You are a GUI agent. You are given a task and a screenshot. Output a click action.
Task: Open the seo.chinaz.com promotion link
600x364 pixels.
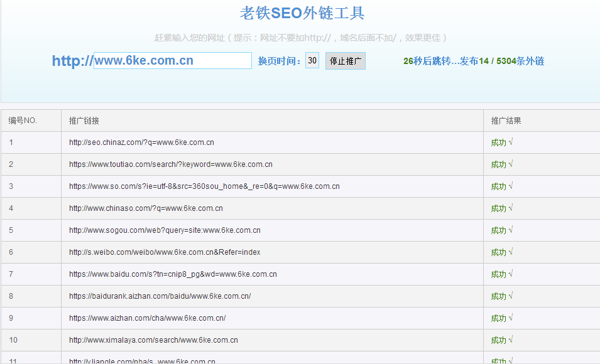click(141, 142)
